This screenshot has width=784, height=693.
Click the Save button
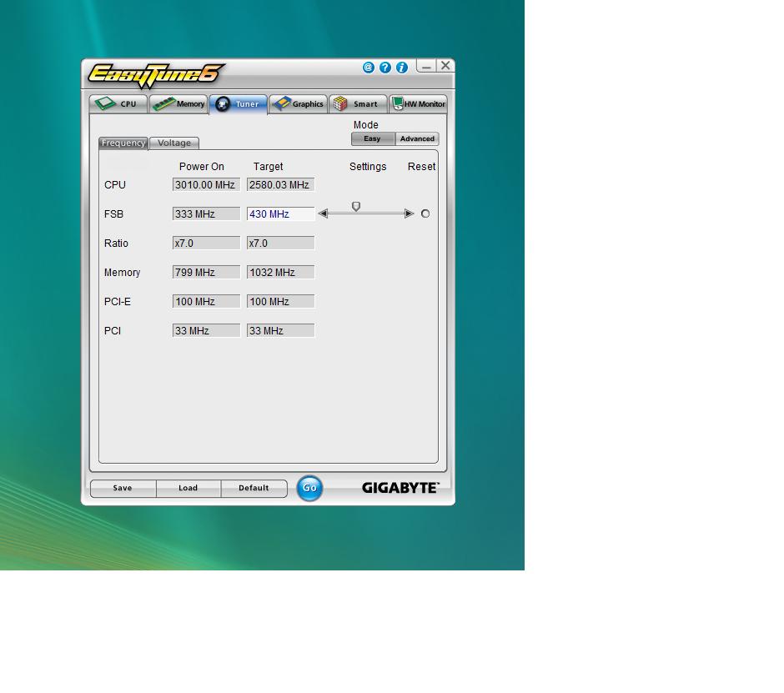click(x=123, y=488)
